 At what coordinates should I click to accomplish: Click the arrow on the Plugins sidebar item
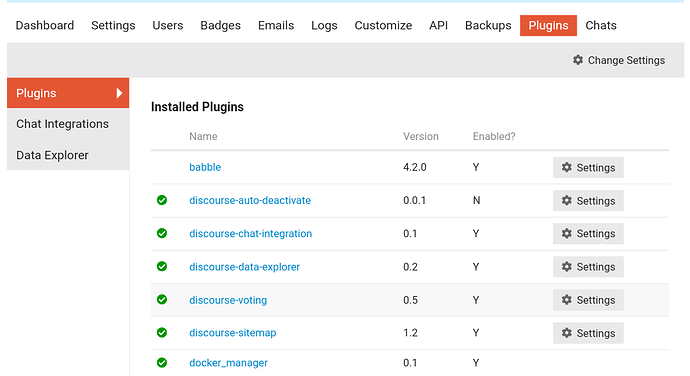(x=119, y=93)
